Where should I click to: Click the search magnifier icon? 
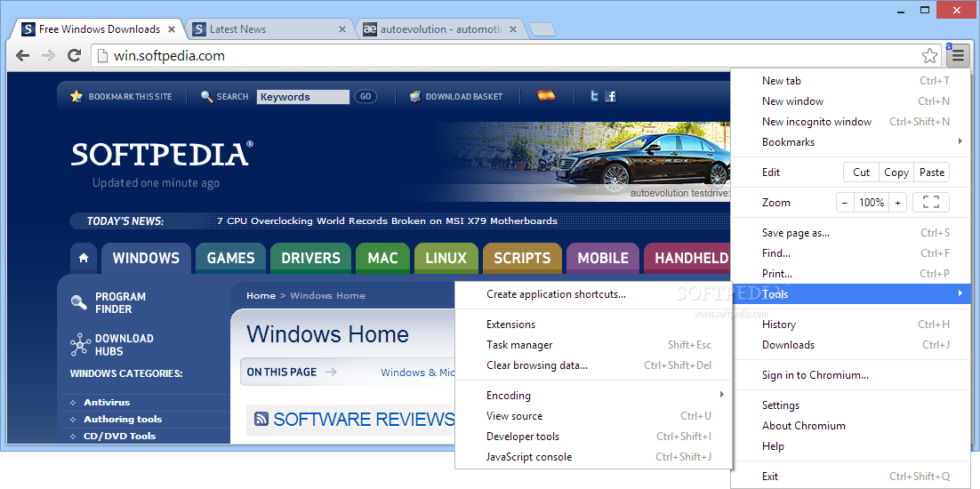coord(207,97)
